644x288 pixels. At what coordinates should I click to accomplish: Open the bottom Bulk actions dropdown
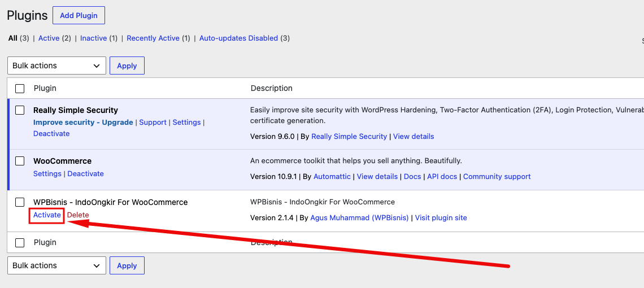point(56,265)
